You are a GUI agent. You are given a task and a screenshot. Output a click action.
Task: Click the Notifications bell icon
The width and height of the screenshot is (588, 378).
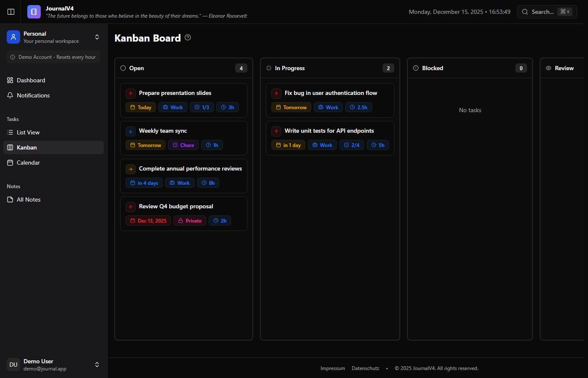click(x=10, y=95)
